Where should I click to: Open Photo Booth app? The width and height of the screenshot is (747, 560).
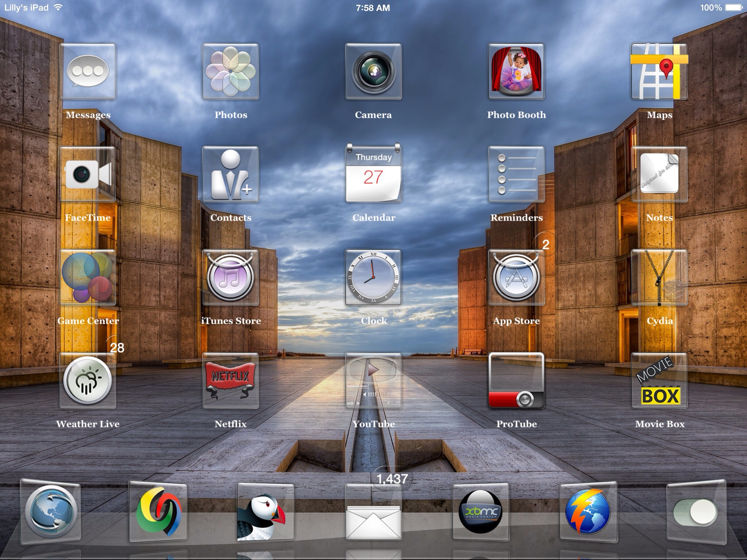pos(516,71)
